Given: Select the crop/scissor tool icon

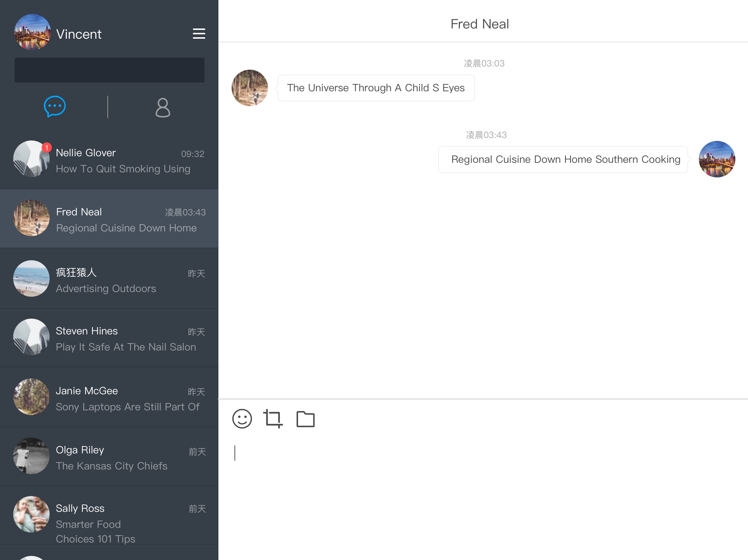Looking at the screenshot, I should (x=272, y=419).
